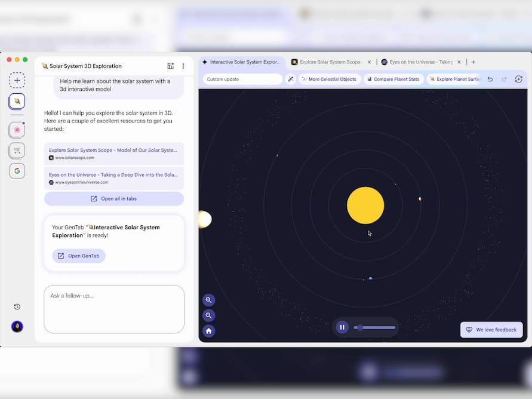
Task: Undo the last GenTab change
Action: pyautogui.click(x=490, y=78)
